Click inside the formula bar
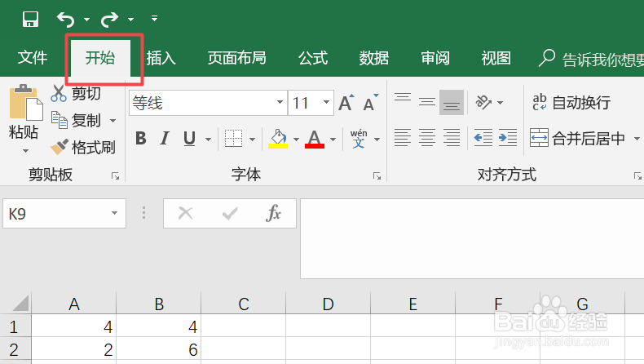 472,238
